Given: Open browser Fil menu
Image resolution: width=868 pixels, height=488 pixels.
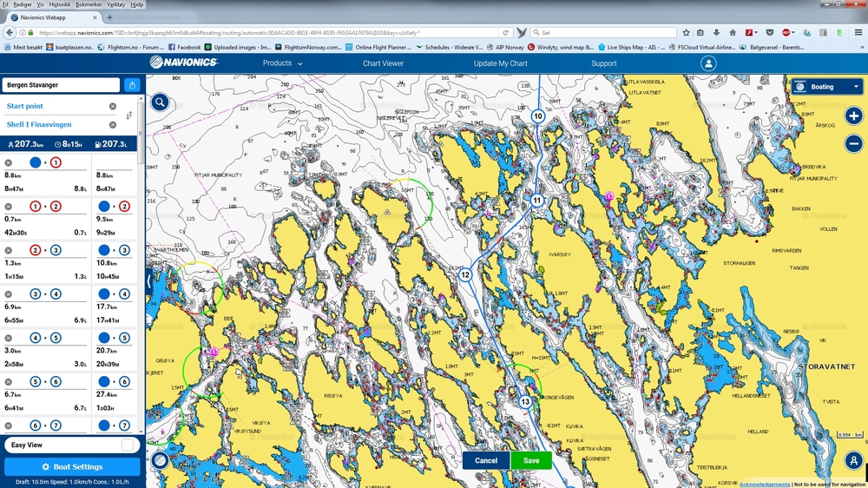Looking at the screenshot, I should tap(5, 4).
